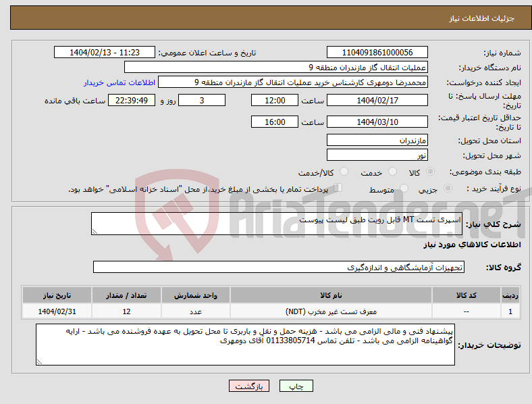The image size is (532, 404).
Task: Select the خدمت radio button
Action: pos(392,172)
